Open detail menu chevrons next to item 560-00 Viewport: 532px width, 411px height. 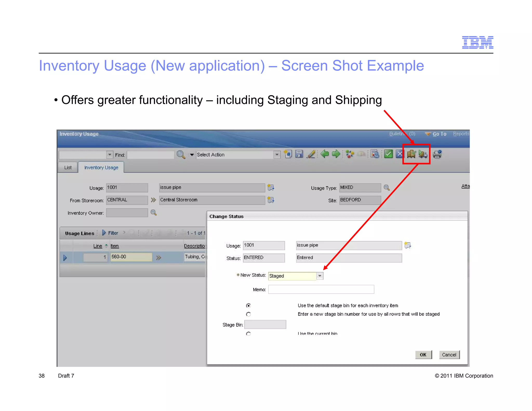(158, 257)
